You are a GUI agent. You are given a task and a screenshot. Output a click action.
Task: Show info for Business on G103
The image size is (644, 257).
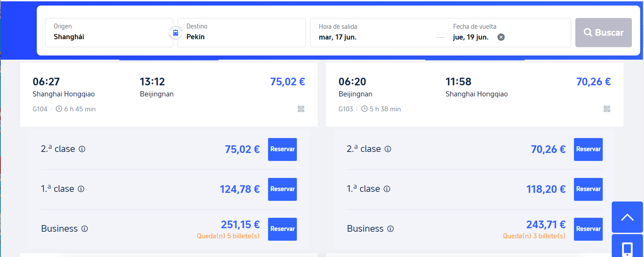(x=390, y=229)
